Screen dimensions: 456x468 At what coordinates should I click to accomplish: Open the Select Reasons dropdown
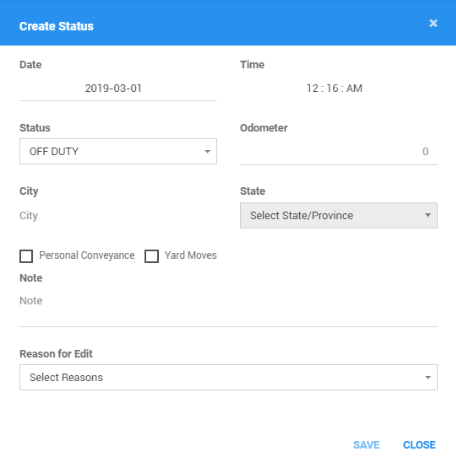[x=228, y=377]
